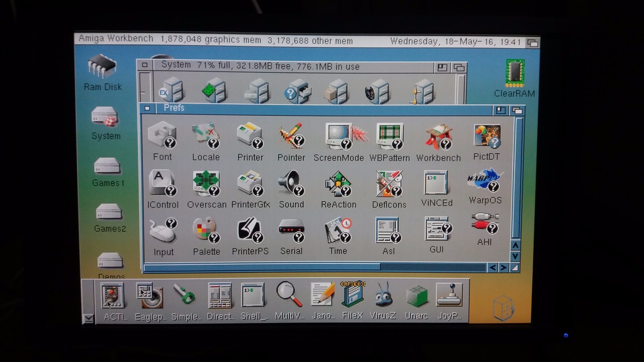Launch Jano.. editor from dock
The image size is (644, 362).
coord(323,295)
